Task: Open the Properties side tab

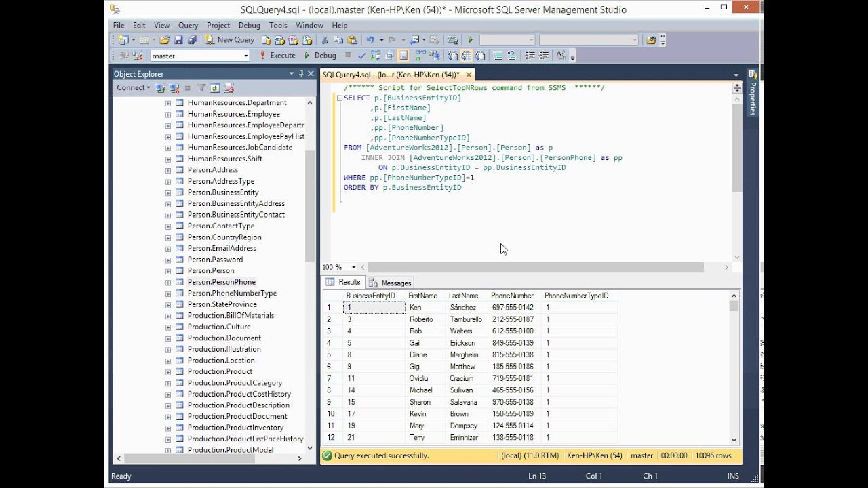Action: pyautogui.click(x=752, y=94)
